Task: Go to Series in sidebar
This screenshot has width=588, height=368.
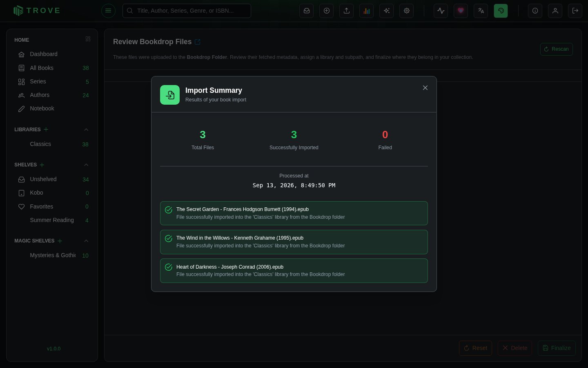Action: [52, 81]
